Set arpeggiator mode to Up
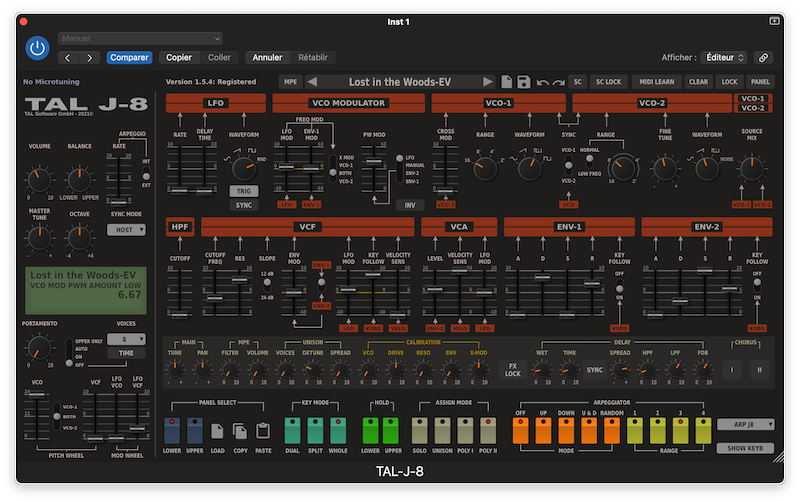Image resolution: width=800 pixels, height=502 pixels. [543, 431]
